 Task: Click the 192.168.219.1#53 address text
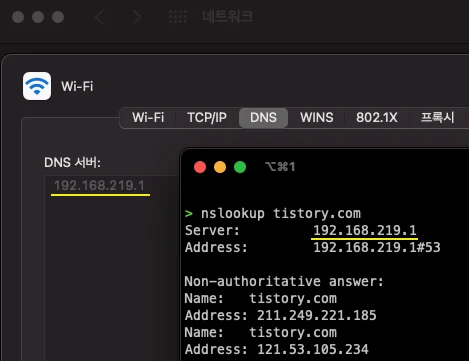coord(377,247)
